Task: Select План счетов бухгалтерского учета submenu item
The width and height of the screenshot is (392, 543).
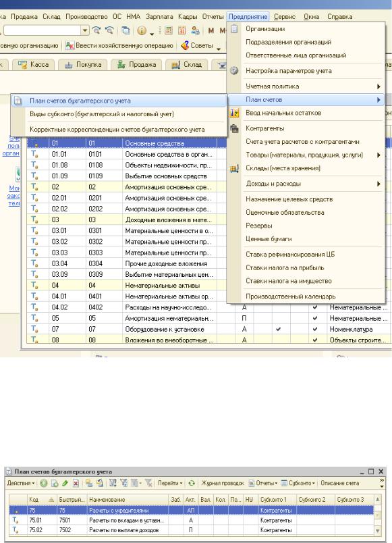Action: click(x=119, y=101)
